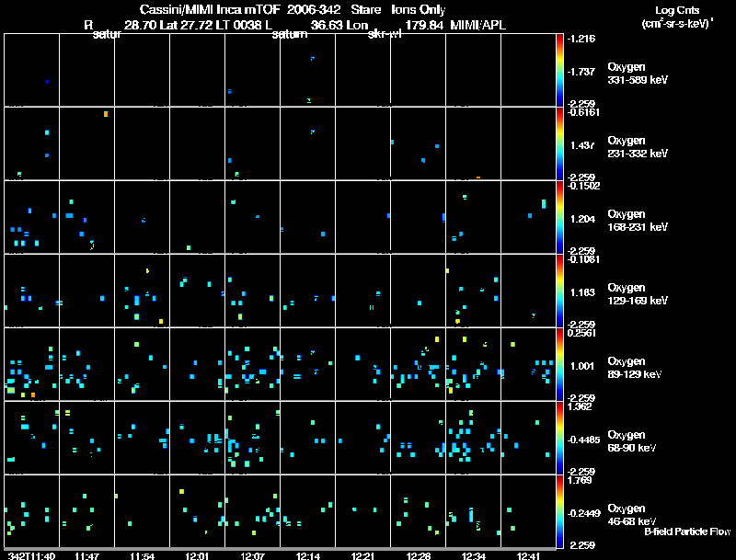
Task: Click the 89-129 keV row color bar
Action: tap(559, 364)
